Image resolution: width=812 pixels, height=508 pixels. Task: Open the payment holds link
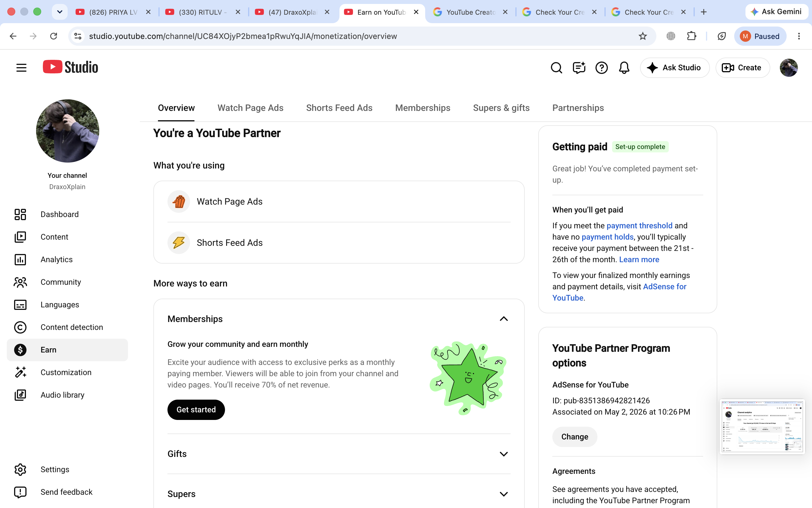point(607,237)
